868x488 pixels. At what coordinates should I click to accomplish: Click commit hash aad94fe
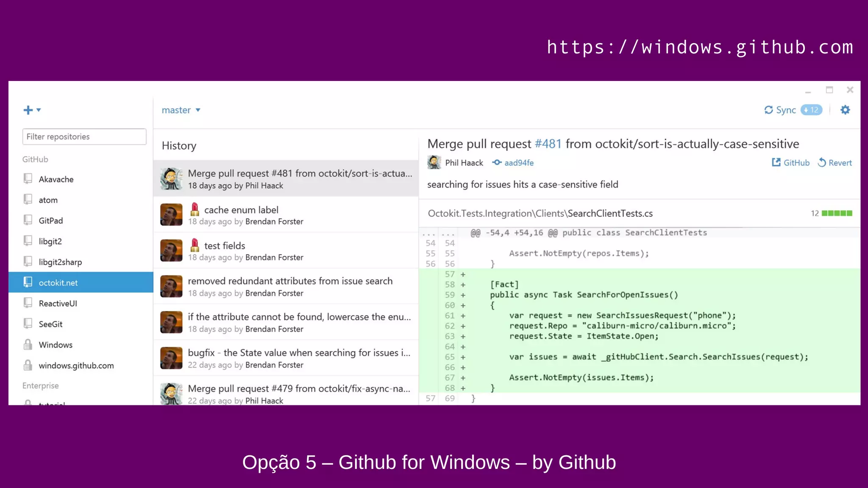pos(519,163)
